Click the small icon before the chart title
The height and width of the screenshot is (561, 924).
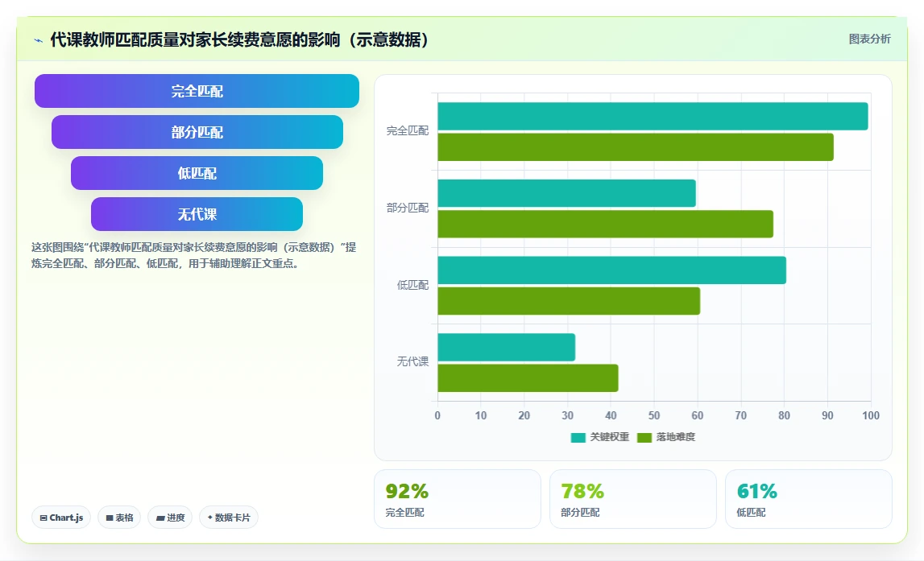pos(39,40)
